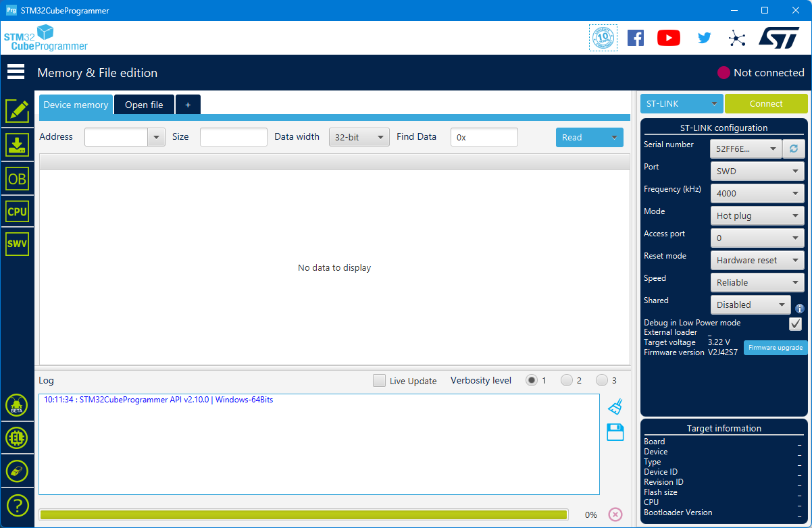Launch a Firmware upgrade
The image size is (812, 528).
click(776, 347)
